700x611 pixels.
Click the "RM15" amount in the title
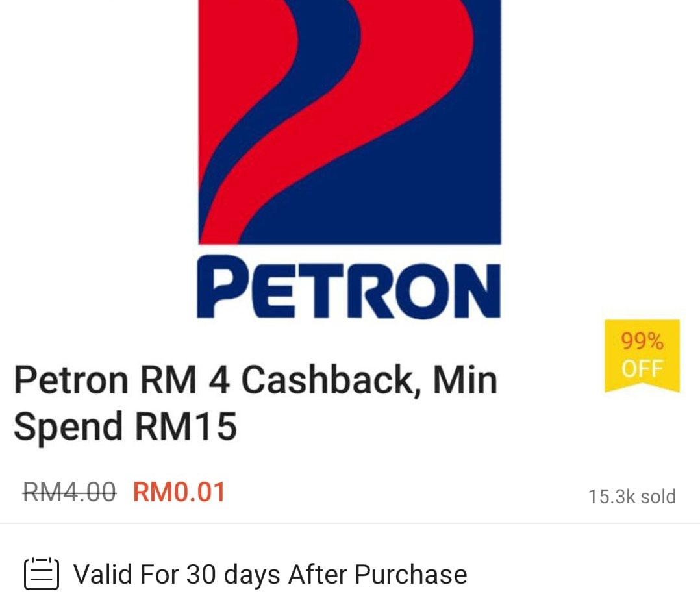[186, 427]
